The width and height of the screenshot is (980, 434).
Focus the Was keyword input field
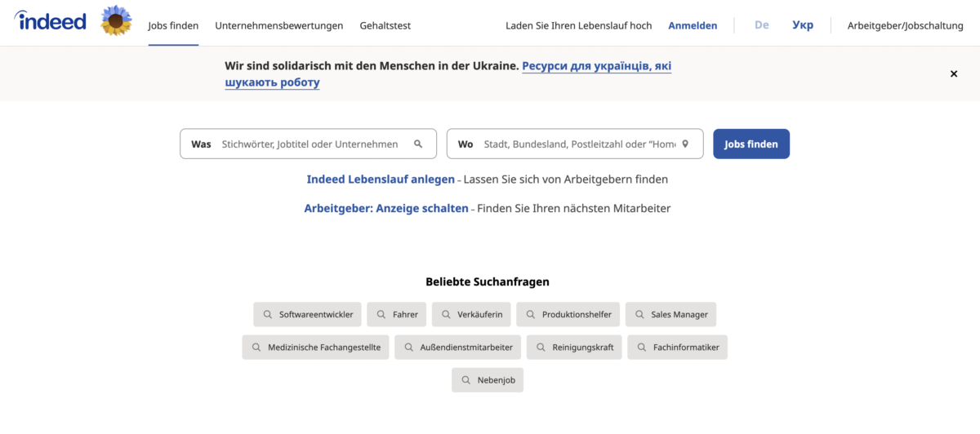coord(310,144)
